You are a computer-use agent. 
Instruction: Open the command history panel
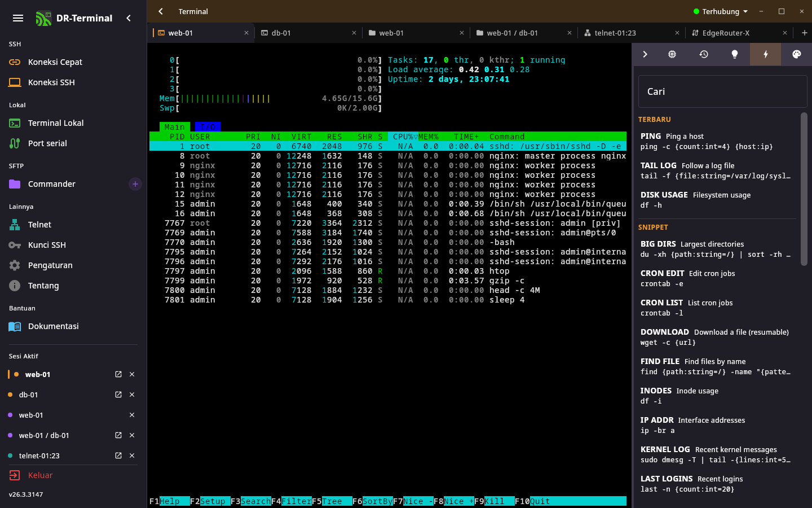704,54
